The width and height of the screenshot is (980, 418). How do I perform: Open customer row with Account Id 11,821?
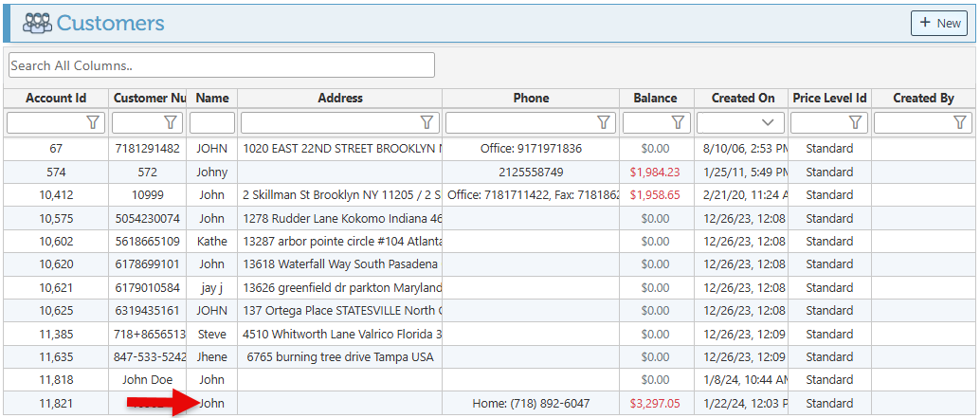pyautogui.click(x=56, y=403)
